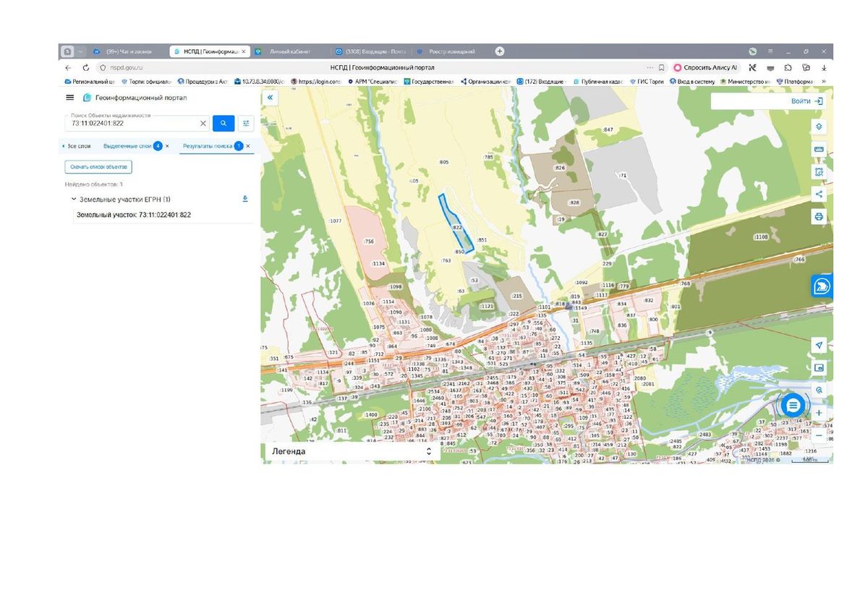Image resolution: width=868 pixels, height=614 pixels.
Task: Click the map search-locate tool above zoom
Action: point(819,390)
